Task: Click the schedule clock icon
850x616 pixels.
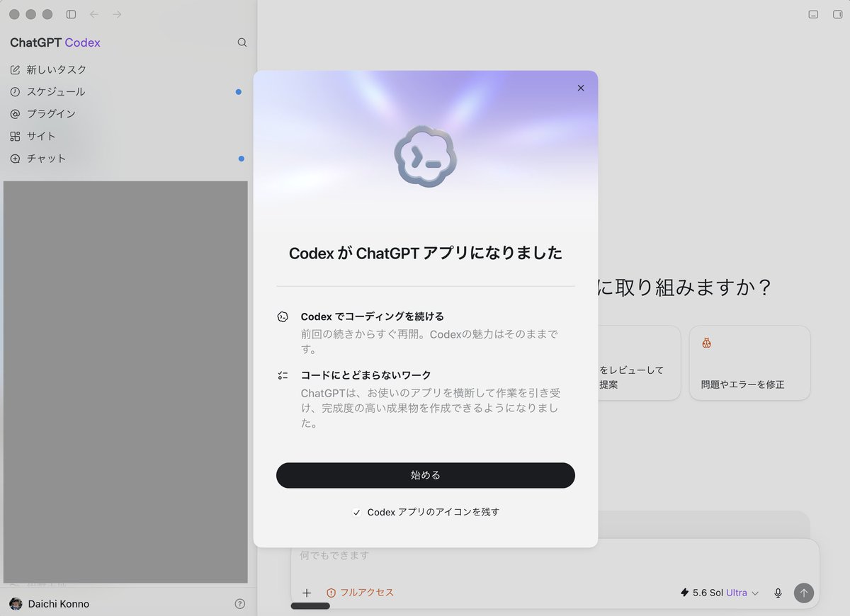Action: pos(16,91)
